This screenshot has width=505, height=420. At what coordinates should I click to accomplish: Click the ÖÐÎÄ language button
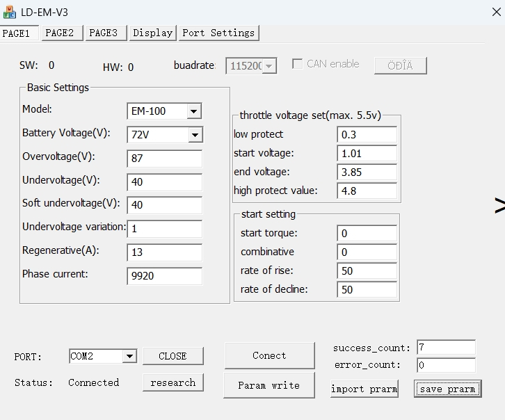[401, 65]
